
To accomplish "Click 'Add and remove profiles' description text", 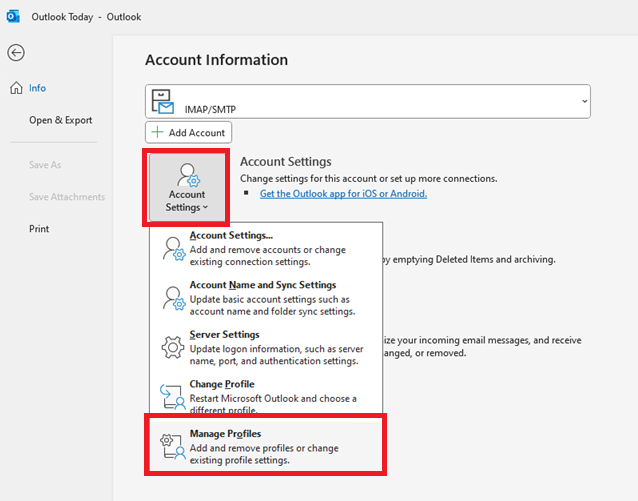I will point(264,454).
